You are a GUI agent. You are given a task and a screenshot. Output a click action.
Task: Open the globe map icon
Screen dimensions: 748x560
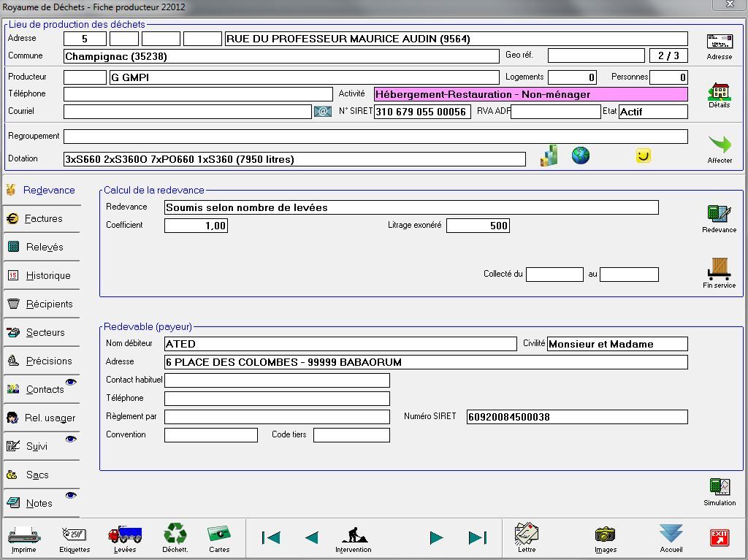pos(581,156)
